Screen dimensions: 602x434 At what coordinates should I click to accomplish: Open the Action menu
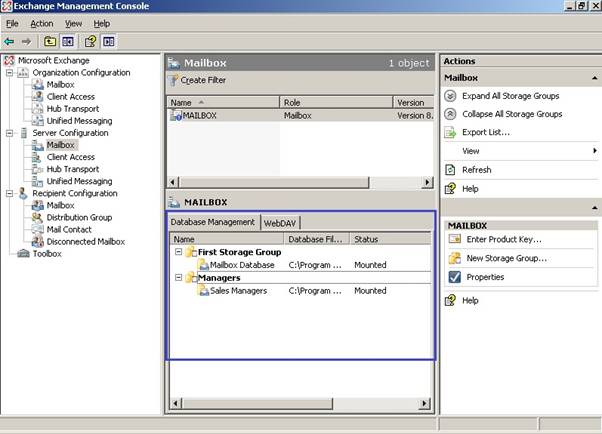tap(42, 23)
